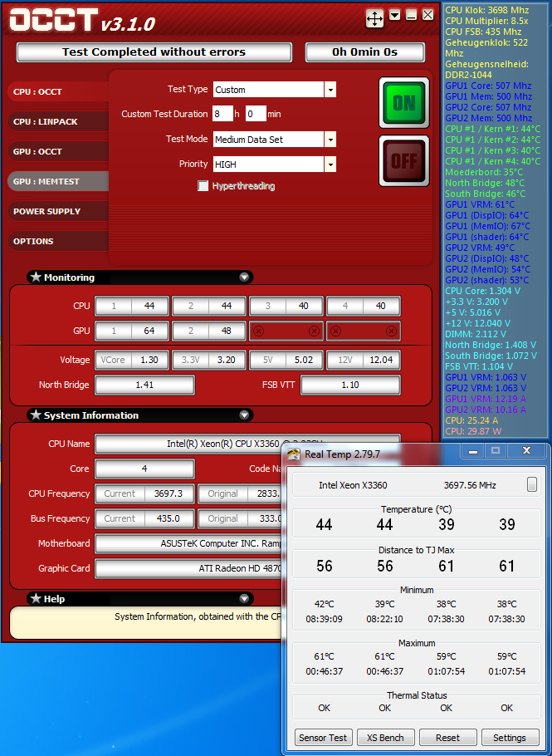
Task: Click the first Distance to TJ Max value
Action: click(325, 566)
